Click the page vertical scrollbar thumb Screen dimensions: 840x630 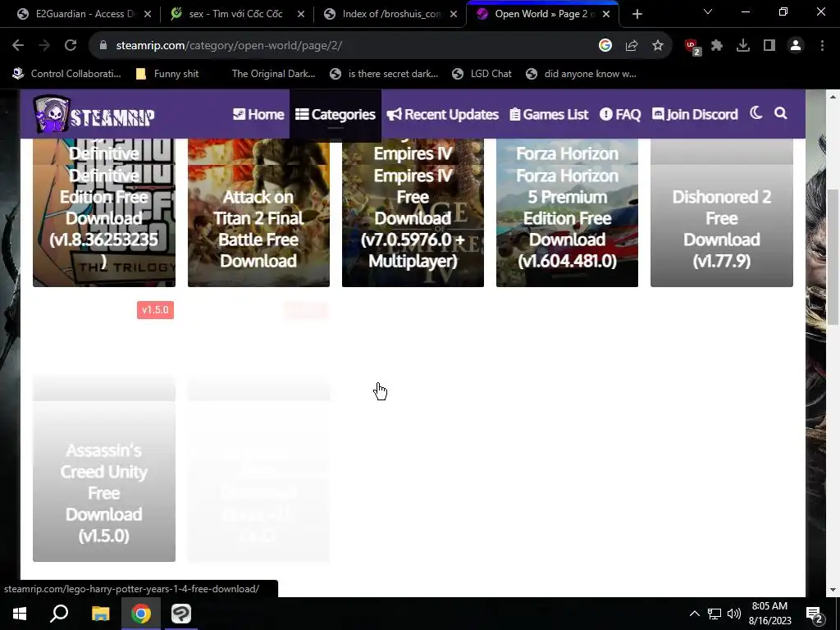pos(833,257)
